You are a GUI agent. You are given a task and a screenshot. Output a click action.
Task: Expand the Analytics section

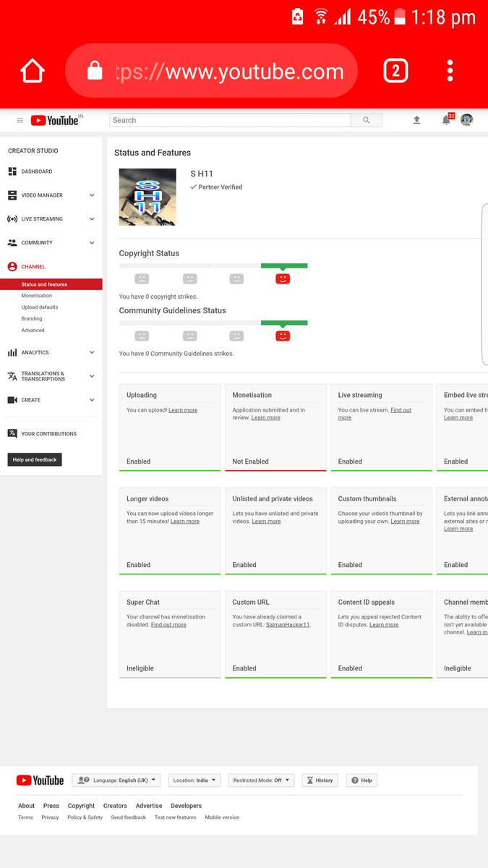(92, 352)
